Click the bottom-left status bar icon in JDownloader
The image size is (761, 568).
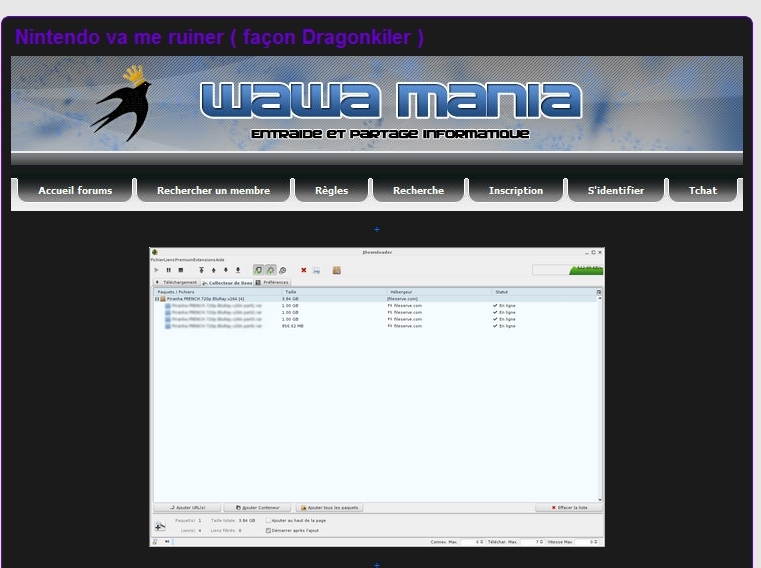(x=155, y=542)
